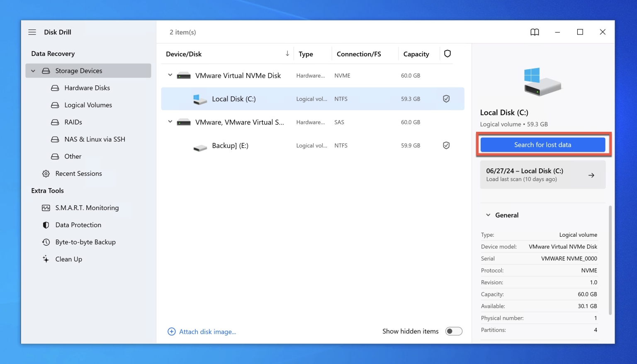
Task: Toggle Show hidden items switch
Action: (454, 331)
